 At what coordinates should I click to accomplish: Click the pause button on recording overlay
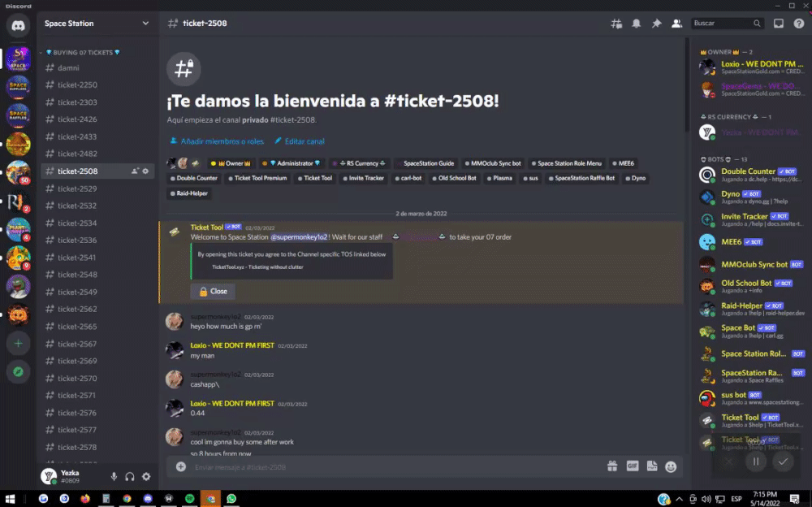tap(756, 461)
